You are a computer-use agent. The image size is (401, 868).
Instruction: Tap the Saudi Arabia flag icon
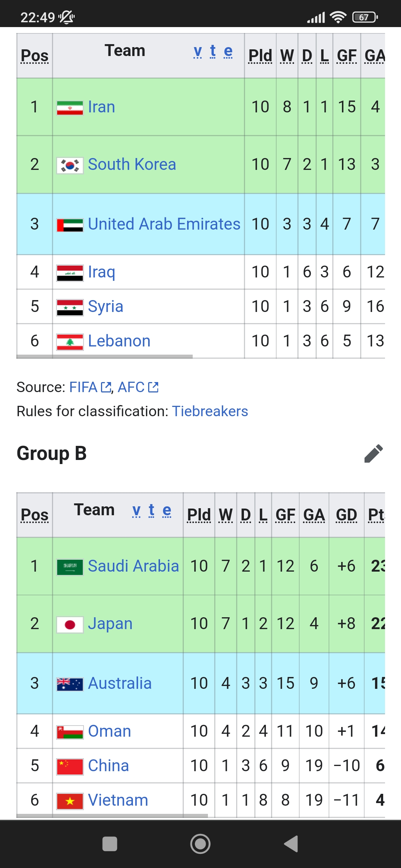[x=70, y=567]
